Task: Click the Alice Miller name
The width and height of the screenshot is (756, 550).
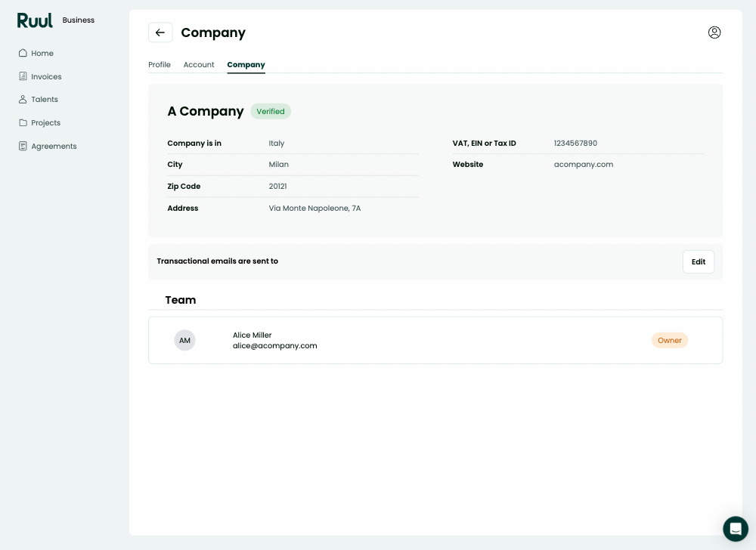Action: click(x=253, y=335)
